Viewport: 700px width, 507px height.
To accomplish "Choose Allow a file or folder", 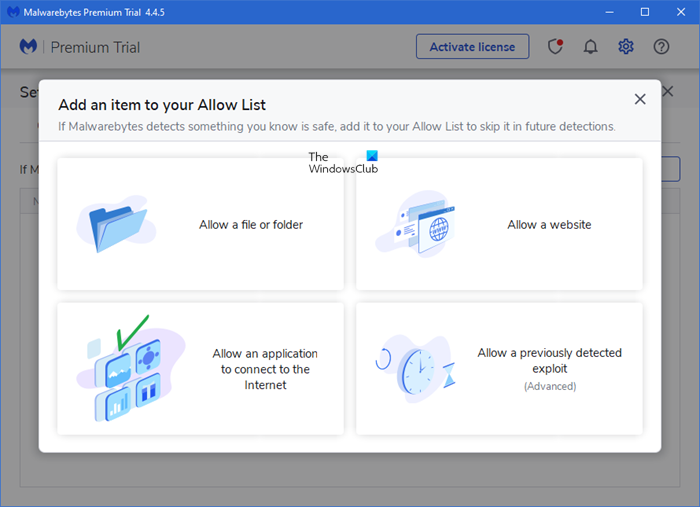I will (200, 224).
